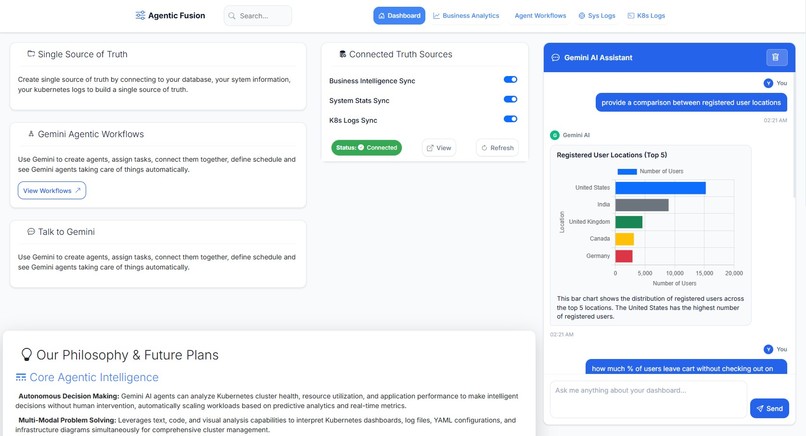Click the gray India bar

(642, 205)
